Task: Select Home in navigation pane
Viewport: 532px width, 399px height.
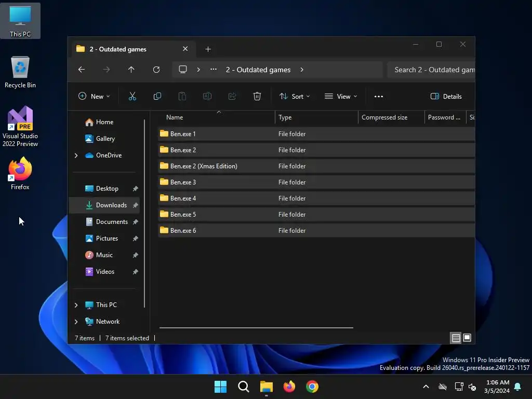Action: [x=104, y=122]
